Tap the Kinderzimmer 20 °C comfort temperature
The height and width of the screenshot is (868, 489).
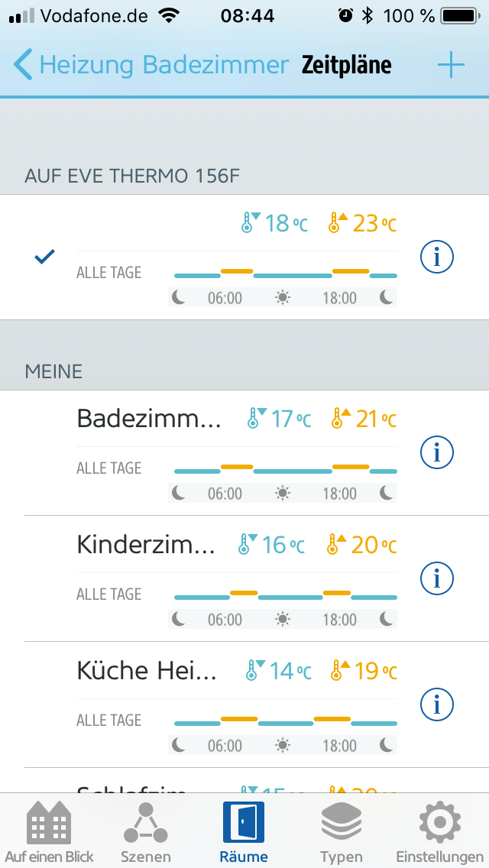coord(362,545)
